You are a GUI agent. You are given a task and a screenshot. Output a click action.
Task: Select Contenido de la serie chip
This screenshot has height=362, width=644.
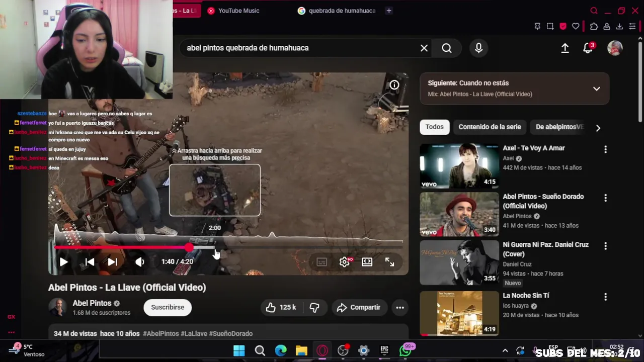coord(490,127)
